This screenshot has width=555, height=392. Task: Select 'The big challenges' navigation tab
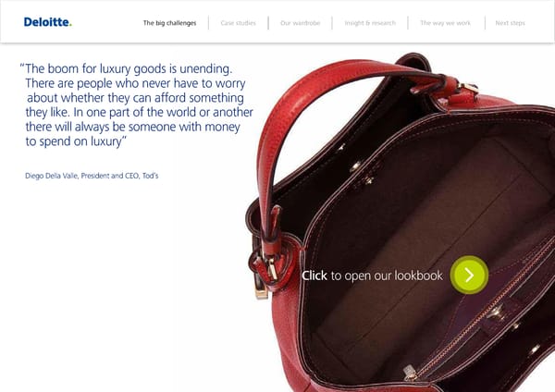point(169,23)
